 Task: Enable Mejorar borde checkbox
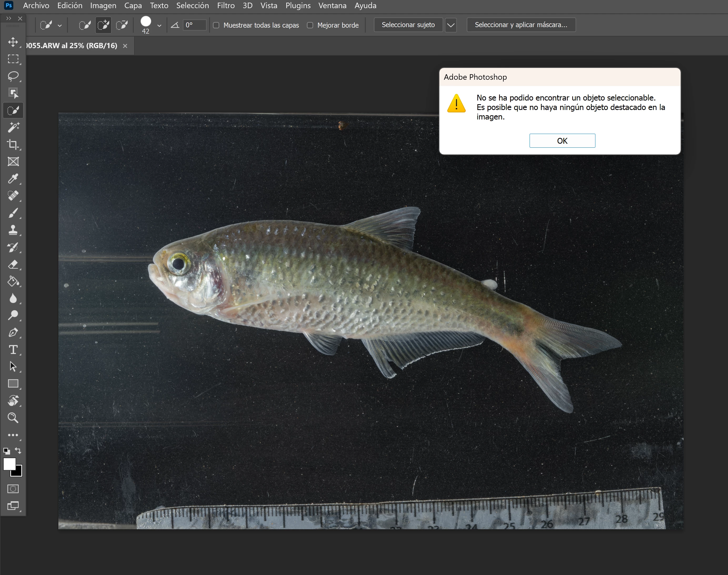[x=310, y=25]
